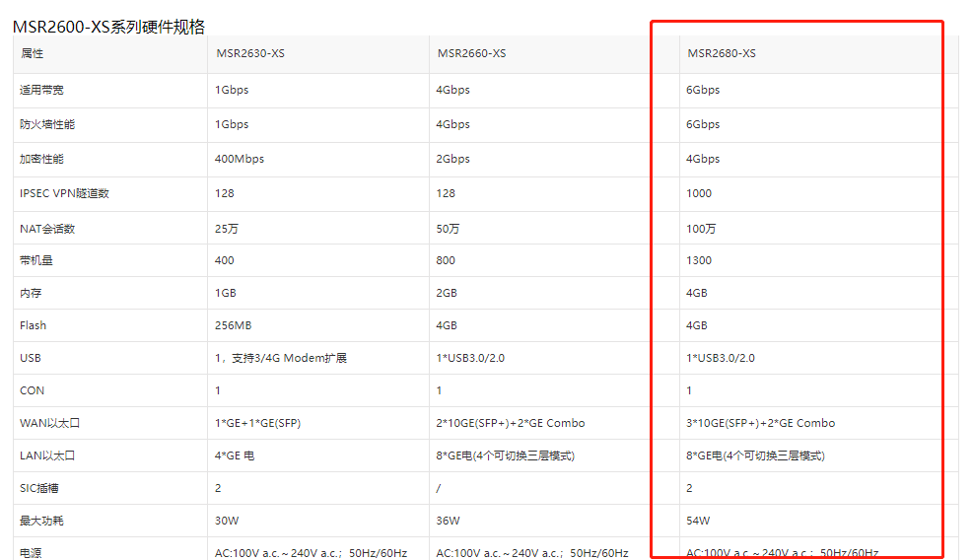Image resolution: width=972 pixels, height=560 pixels.
Task: Select 1Gbps in the 适用带宽 row
Action: click(x=232, y=90)
